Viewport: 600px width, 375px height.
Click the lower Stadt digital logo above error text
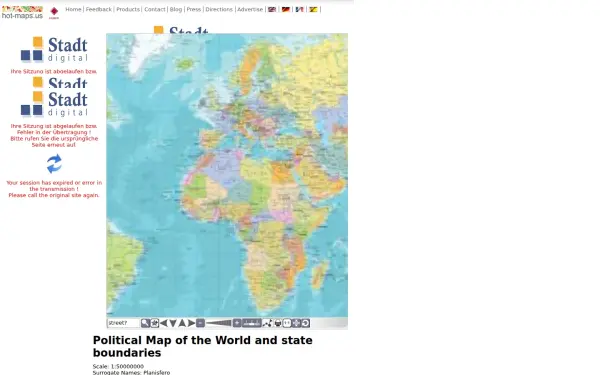click(x=54, y=104)
